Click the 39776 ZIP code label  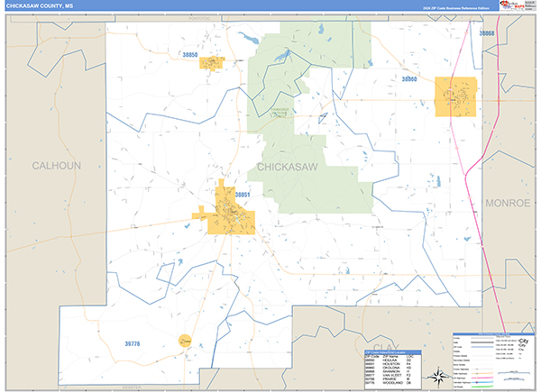coord(133,343)
